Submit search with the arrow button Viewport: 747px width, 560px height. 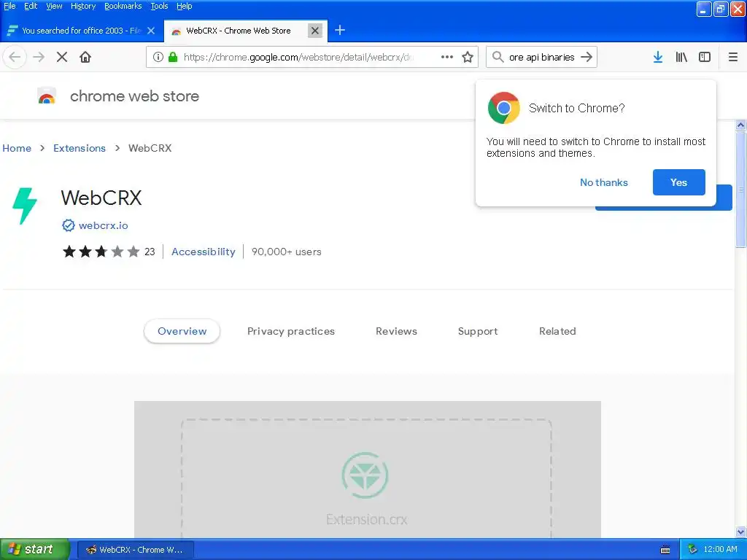click(587, 57)
